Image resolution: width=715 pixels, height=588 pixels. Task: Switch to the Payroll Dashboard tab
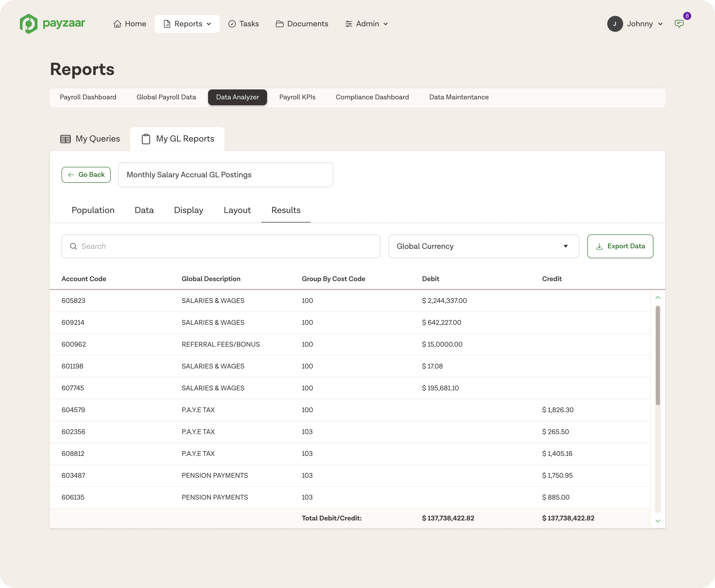click(x=88, y=97)
